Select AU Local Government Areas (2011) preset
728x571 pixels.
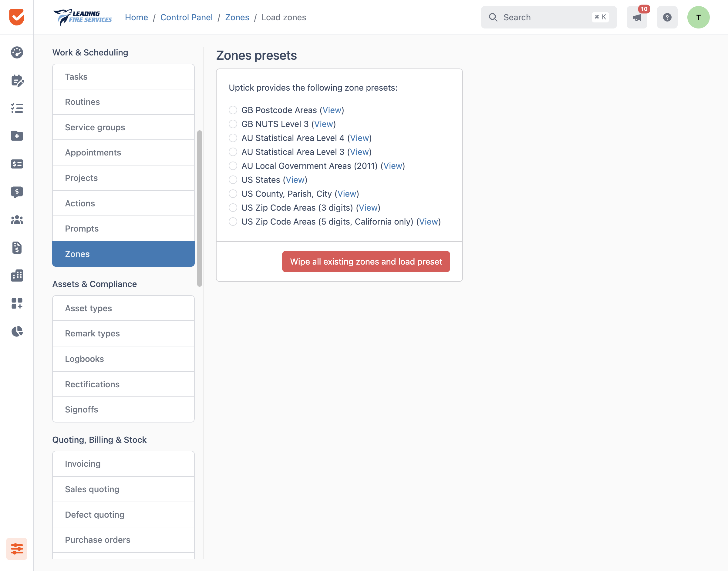[x=233, y=166]
